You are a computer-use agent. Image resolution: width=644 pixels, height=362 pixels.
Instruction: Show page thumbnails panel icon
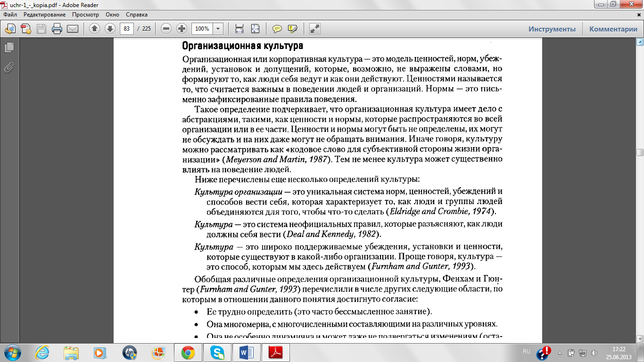9,48
